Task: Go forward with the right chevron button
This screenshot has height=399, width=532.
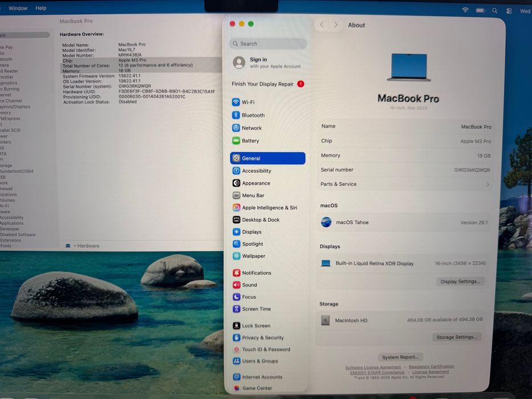Action: [x=335, y=25]
